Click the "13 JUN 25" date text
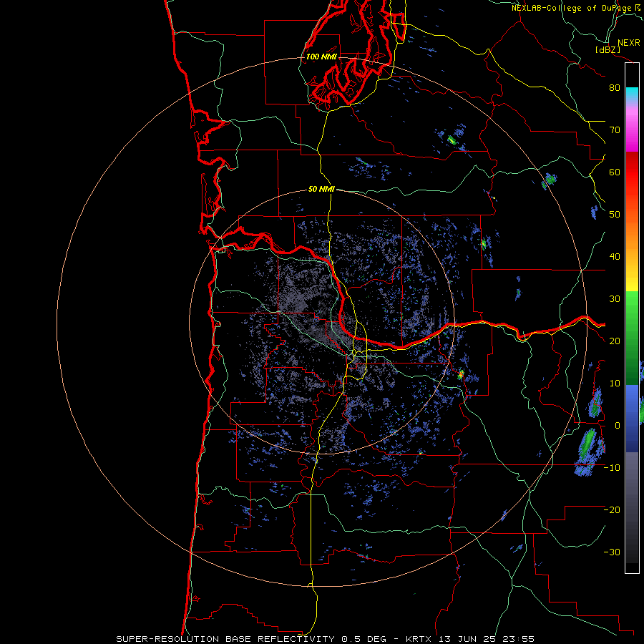Viewport: 644px width, 644px height. pyautogui.click(x=466, y=639)
